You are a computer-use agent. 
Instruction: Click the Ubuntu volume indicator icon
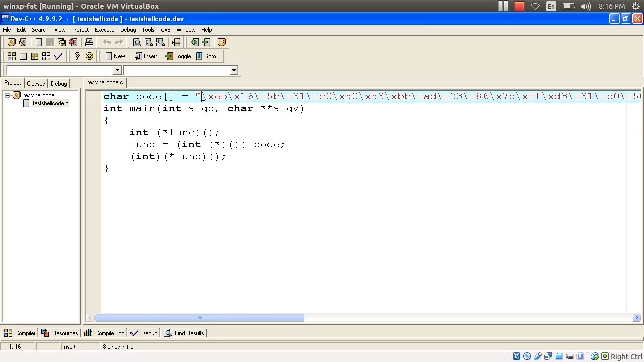[586, 6]
